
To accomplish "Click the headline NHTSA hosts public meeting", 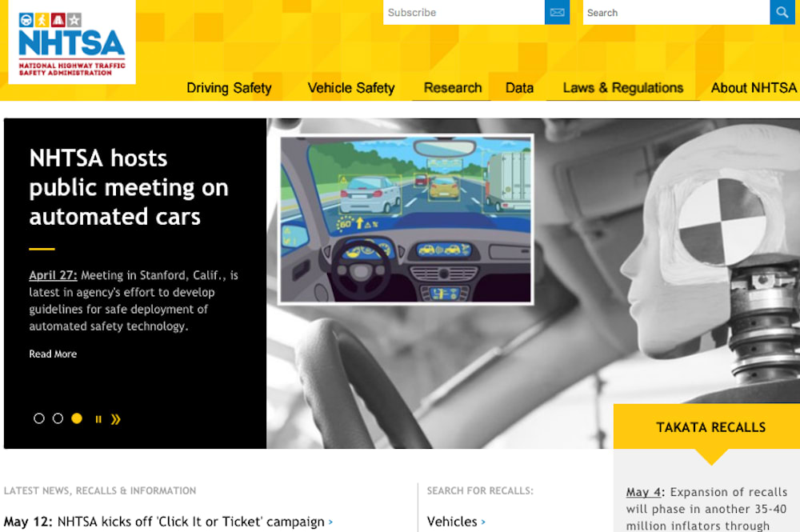I will pyautogui.click(x=129, y=187).
